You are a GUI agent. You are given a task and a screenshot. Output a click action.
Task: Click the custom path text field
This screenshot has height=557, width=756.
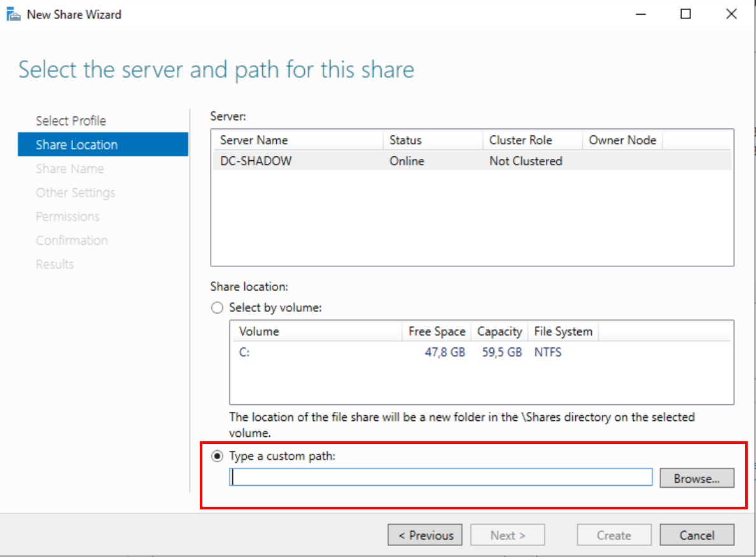click(441, 478)
